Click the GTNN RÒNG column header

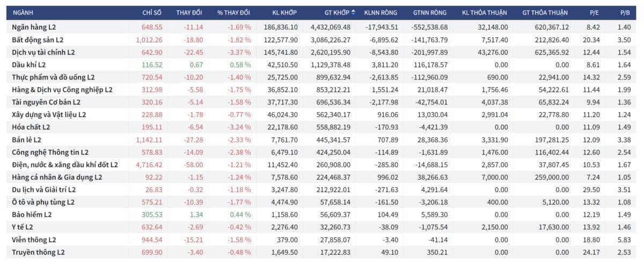[430, 12]
